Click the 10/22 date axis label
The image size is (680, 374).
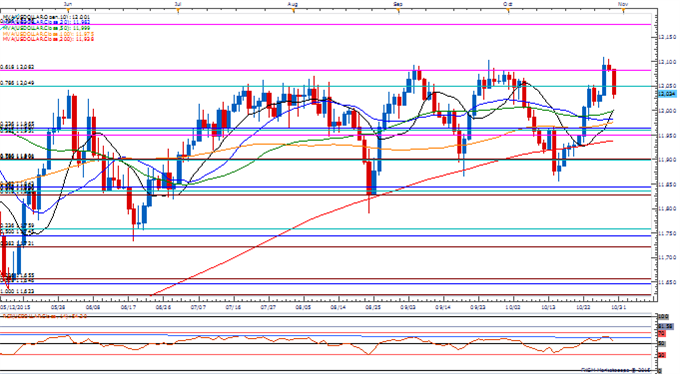[583, 307]
